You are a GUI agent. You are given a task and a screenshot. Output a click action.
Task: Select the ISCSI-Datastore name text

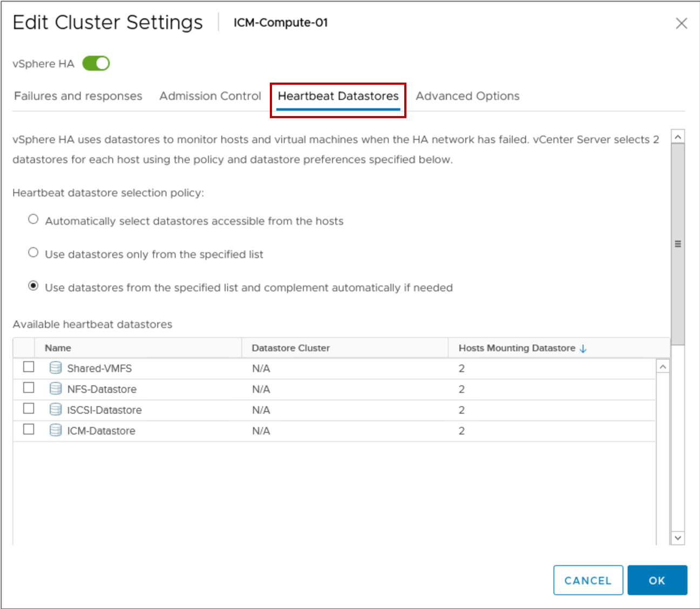point(104,410)
